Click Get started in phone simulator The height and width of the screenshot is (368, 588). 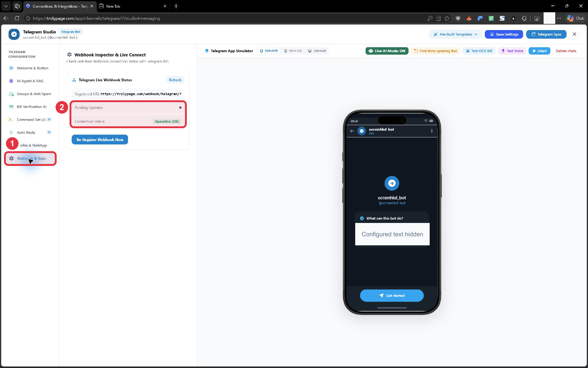392,296
